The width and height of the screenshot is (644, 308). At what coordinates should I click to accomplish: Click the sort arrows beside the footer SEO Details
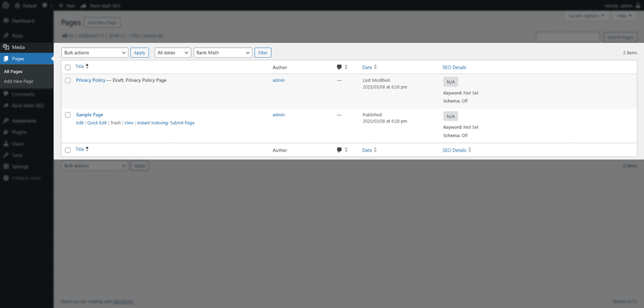point(469,150)
